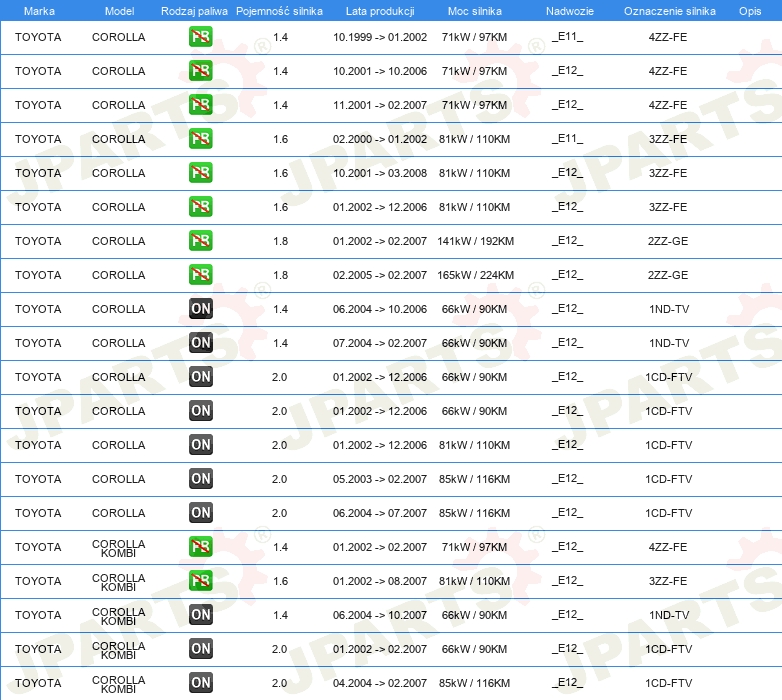
Task: Click the Moc silnika column header
Action: point(474,11)
